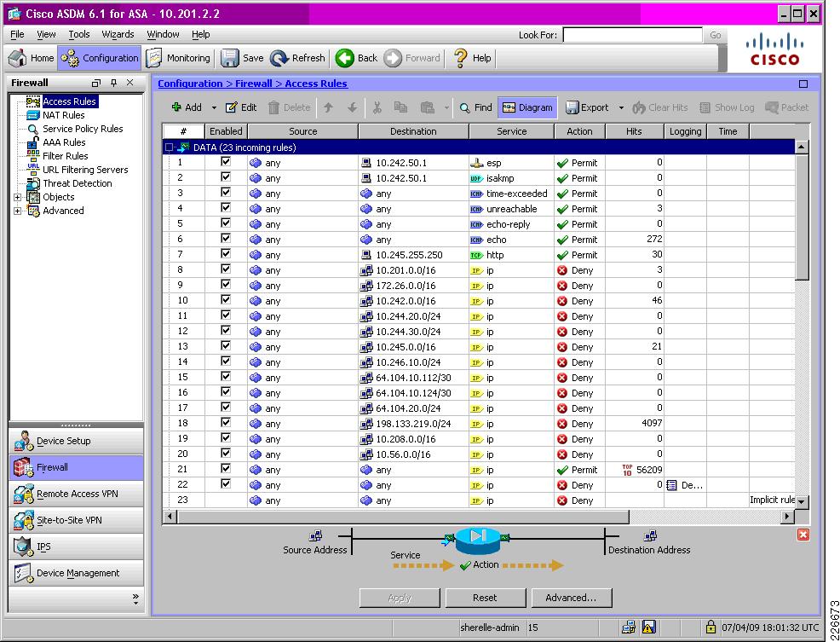
Task: Click the warning icon in status bar
Action: (x=649, y=627)
